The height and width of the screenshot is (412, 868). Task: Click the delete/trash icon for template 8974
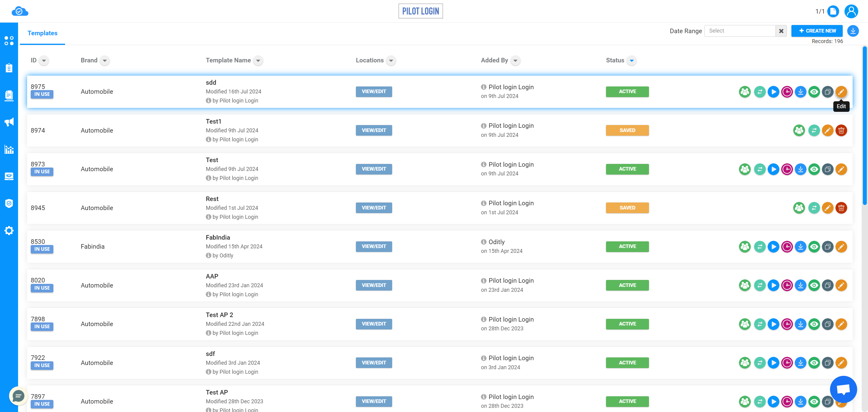pyautogui.click(x=841, y=130)
